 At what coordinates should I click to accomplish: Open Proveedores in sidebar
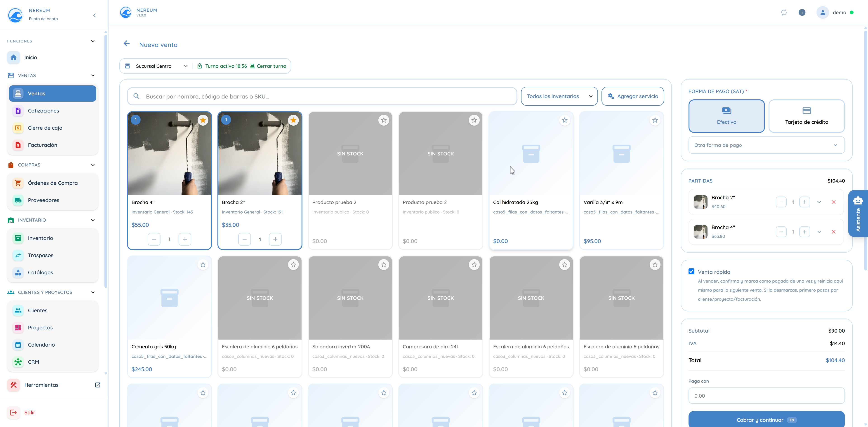pyautogui.click(x=53, y=200)
